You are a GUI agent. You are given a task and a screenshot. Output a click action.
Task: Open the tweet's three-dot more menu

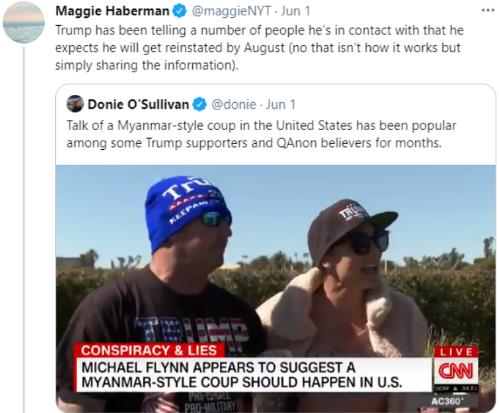coord(488,10)
